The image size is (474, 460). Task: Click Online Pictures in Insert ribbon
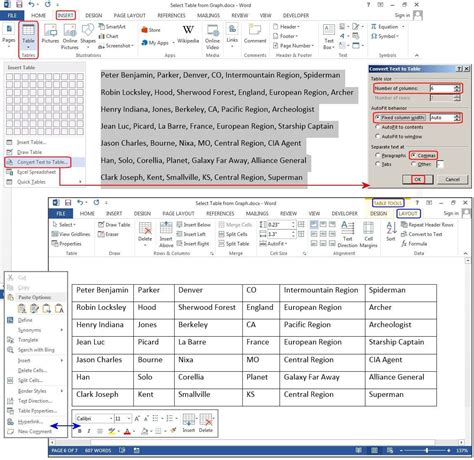[x=70, y=37]
